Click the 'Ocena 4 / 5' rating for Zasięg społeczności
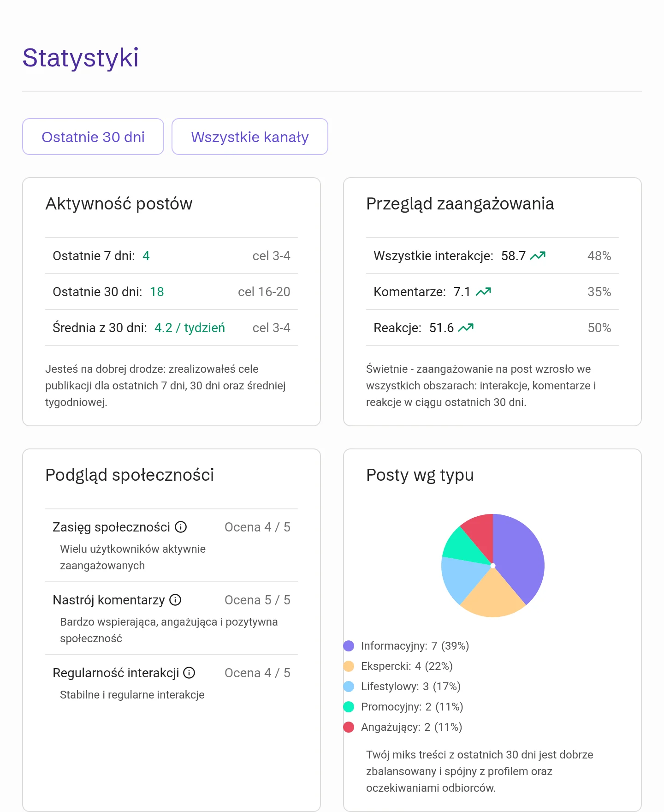 point(257,527)
